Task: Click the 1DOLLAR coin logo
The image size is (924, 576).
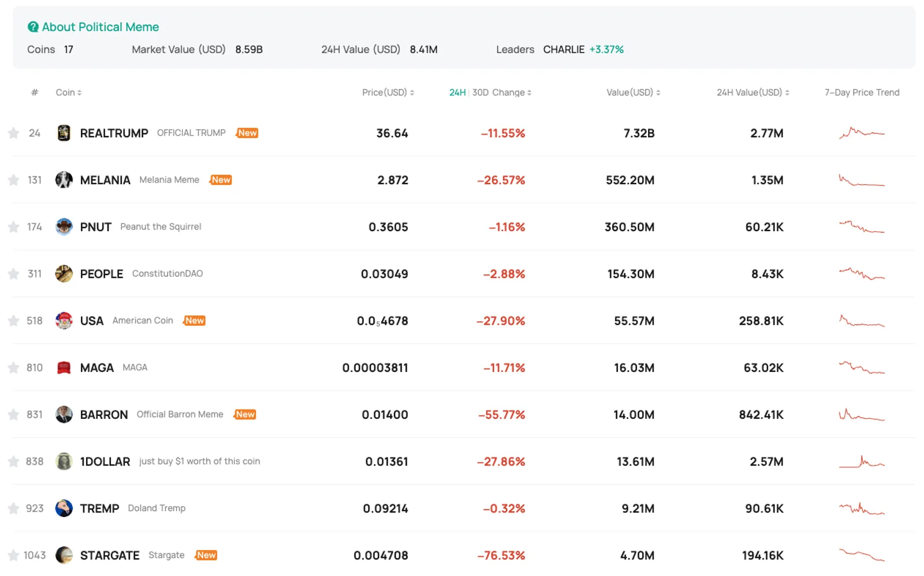Action: pyautogui.click(x=64, y=461)
